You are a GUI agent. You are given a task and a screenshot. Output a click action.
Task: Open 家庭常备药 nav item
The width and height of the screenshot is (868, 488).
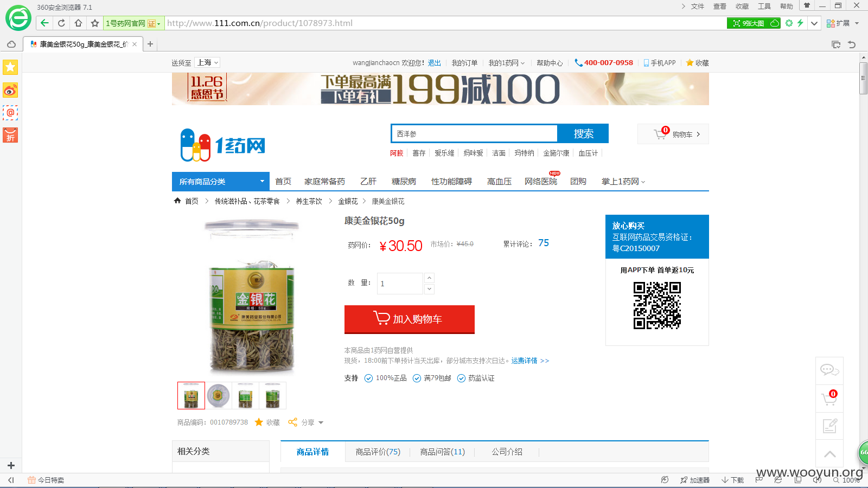(324, 182)
